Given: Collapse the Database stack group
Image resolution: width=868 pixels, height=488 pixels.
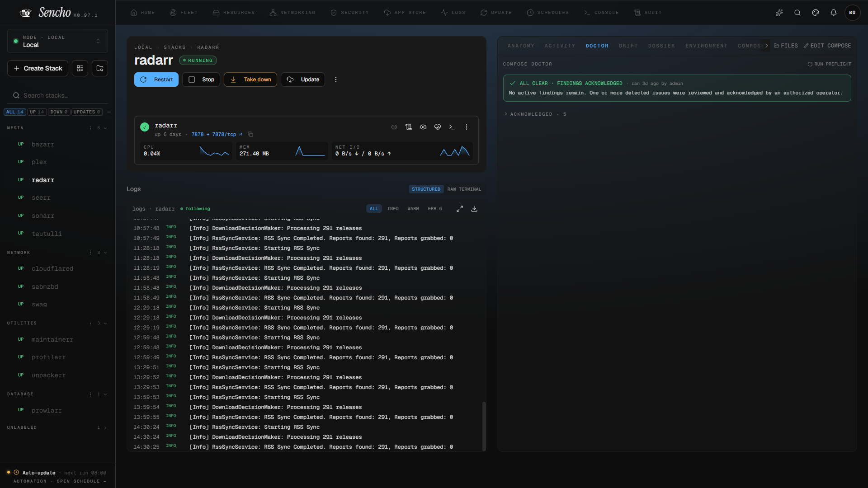Looking at the screenshot, I should (x=105, y=394).
